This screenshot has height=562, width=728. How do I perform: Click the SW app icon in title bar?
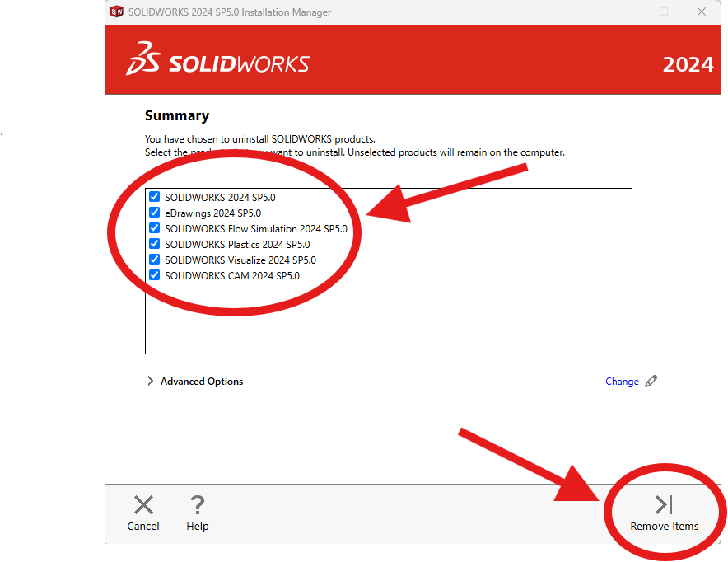[x=117, y=12]
